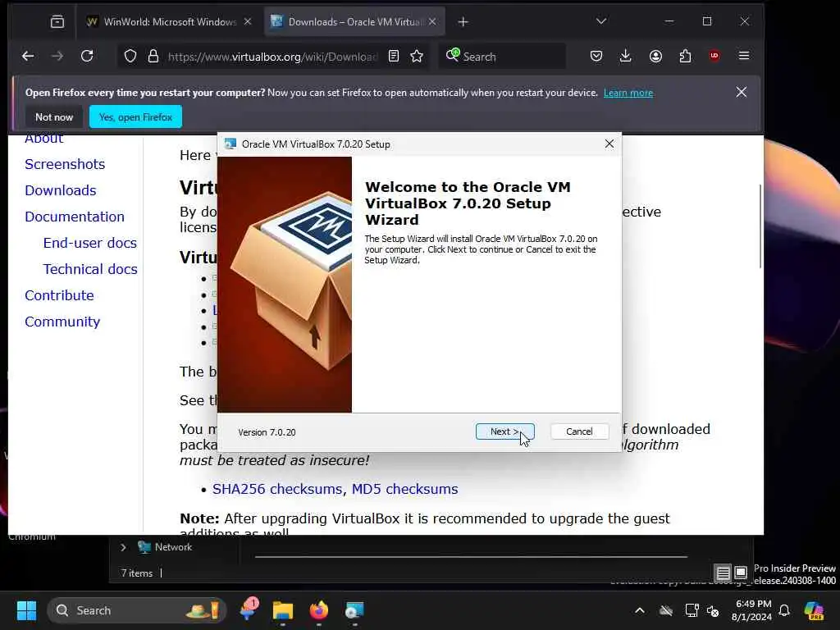Open File Explorer from taskbar
Image resolution: width=840 pixels, height=630 pixels.
pyautogui.click(x=283, y=610)
